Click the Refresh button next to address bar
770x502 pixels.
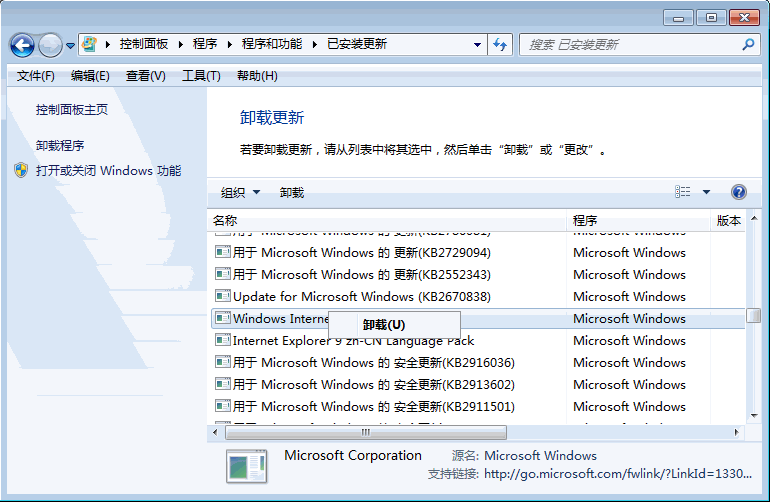(x=500, y=45)
